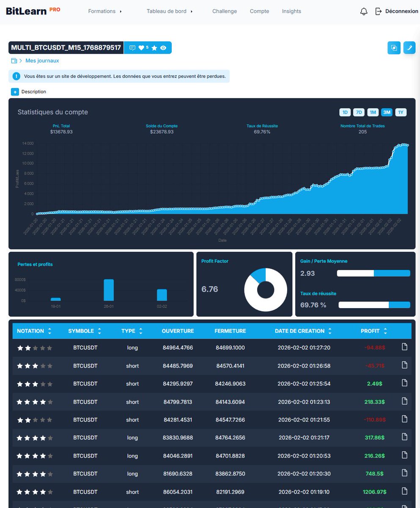Click the PnL Total value $13678.93
The width and height of the screenshot is (420, 508).
coord(61,132)
